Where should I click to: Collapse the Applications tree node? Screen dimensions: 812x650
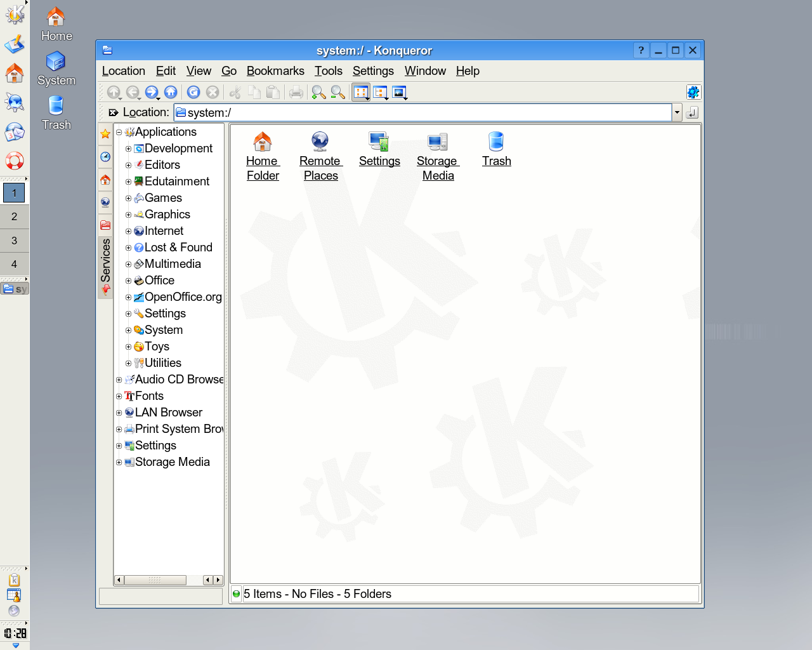coord(119,132)
